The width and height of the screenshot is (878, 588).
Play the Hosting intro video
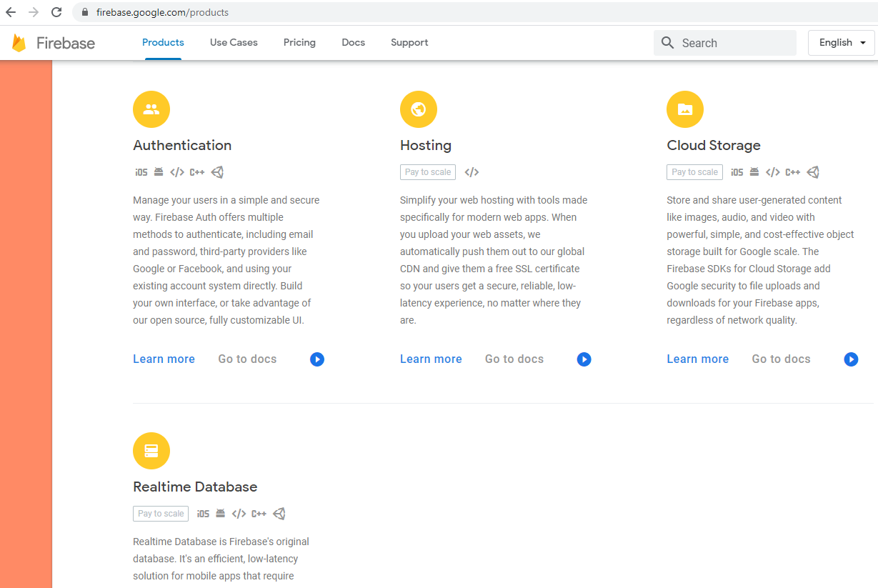click(x=584, y=359)
